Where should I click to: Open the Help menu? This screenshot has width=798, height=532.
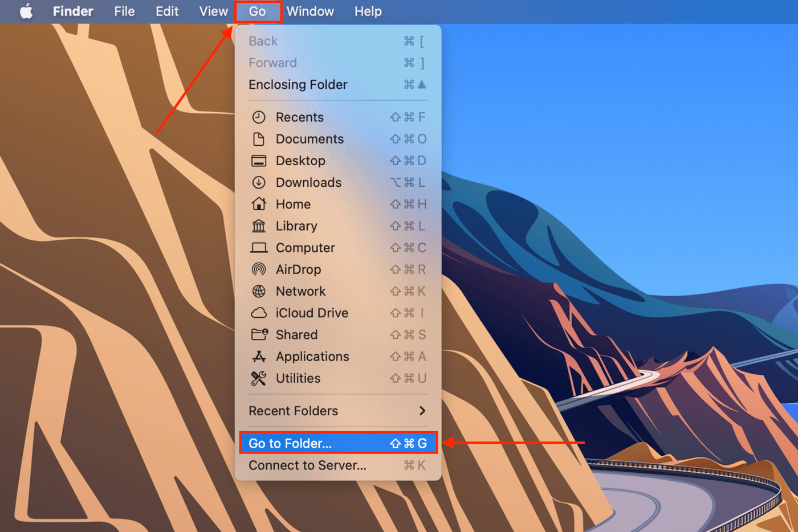pyautogui.click(x=368, y=11)
